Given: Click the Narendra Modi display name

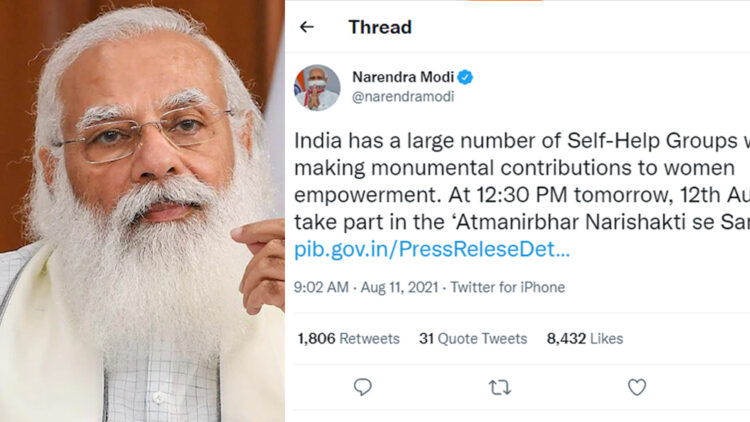Looking at the screenshot, I should click(403, 77).
